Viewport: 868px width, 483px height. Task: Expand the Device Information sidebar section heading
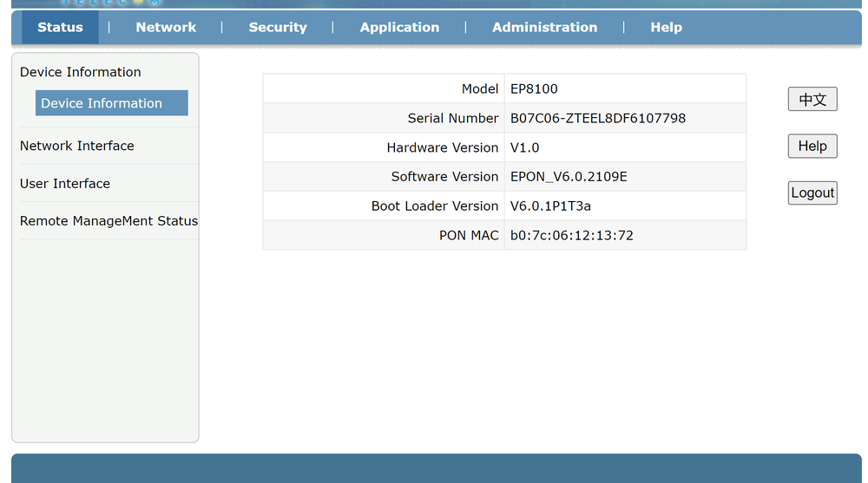pyautogui.click(x=80, y=72)
